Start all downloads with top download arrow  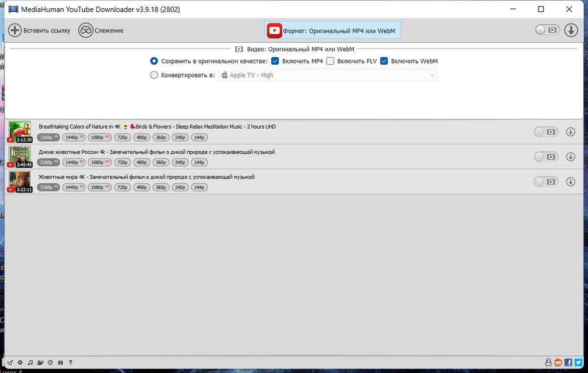(x=571, y=30)
